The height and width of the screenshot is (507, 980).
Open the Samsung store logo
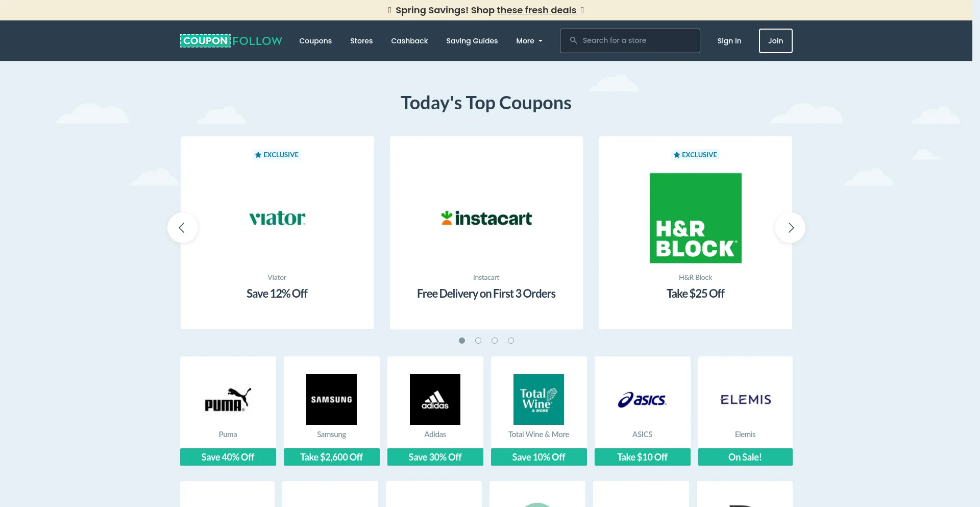[331, 399]
